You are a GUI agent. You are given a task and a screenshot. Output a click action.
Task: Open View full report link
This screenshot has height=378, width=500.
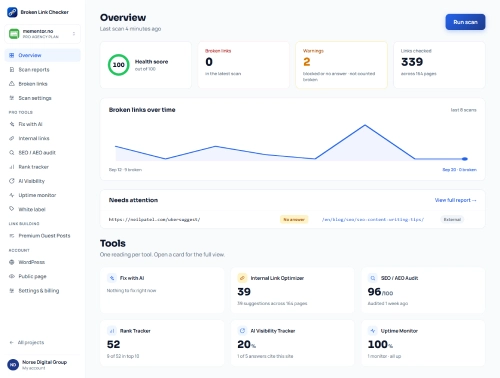coord(456,200)
